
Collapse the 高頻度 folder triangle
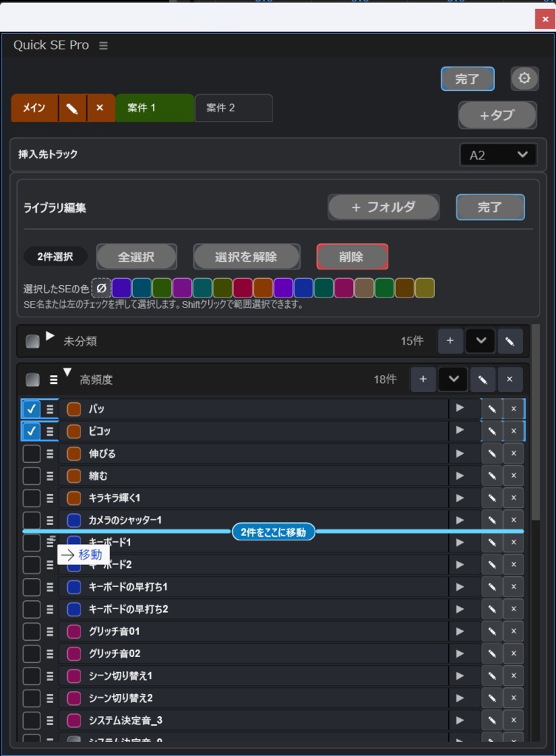(x=67, y=372)
